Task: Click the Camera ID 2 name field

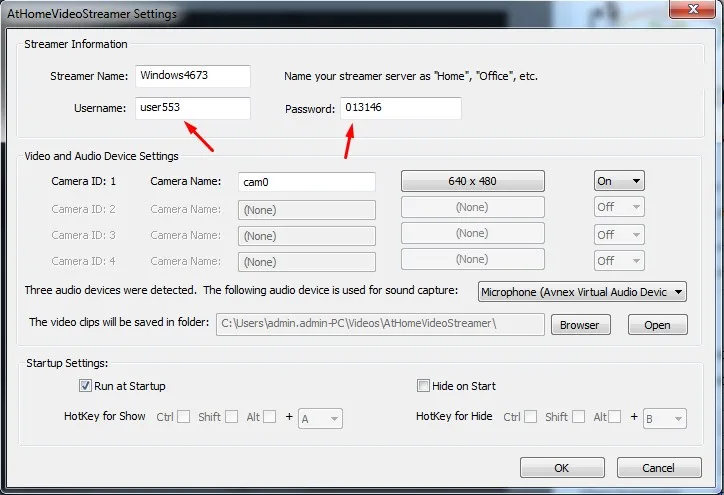Action: [307, 210]
